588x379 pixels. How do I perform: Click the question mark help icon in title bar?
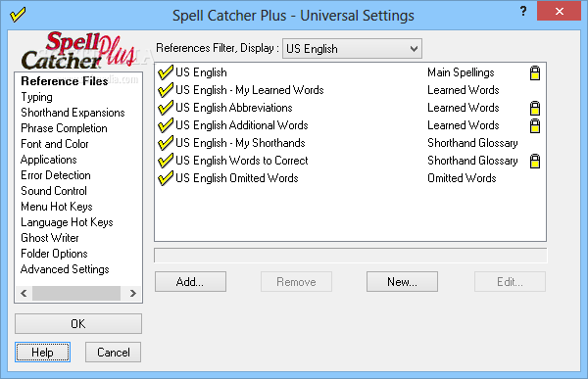click(523, 11)
